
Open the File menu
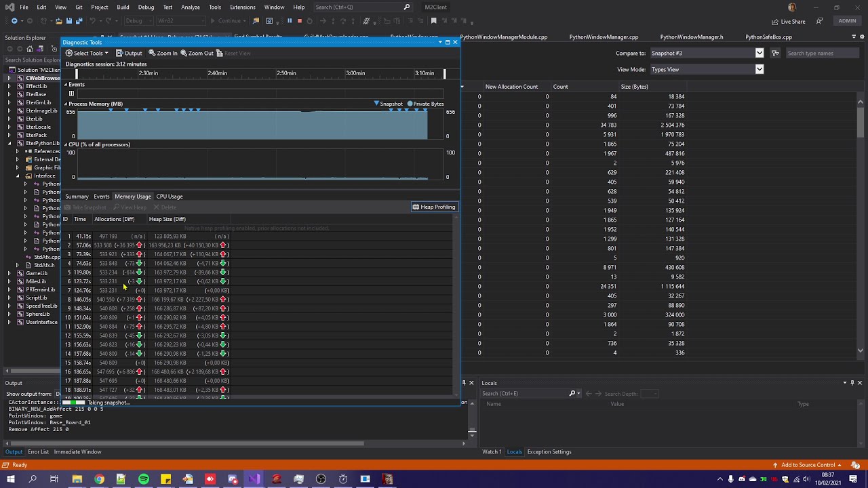point(24,7)
